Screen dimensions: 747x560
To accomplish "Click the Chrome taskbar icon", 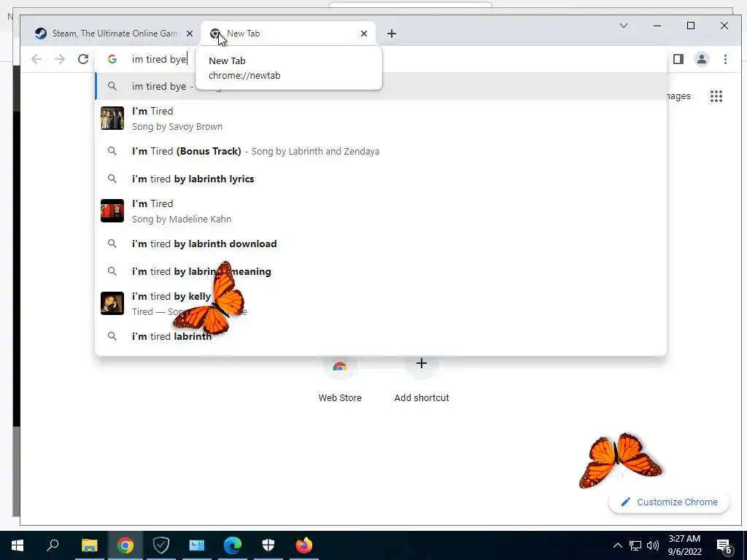I will 125,545.
